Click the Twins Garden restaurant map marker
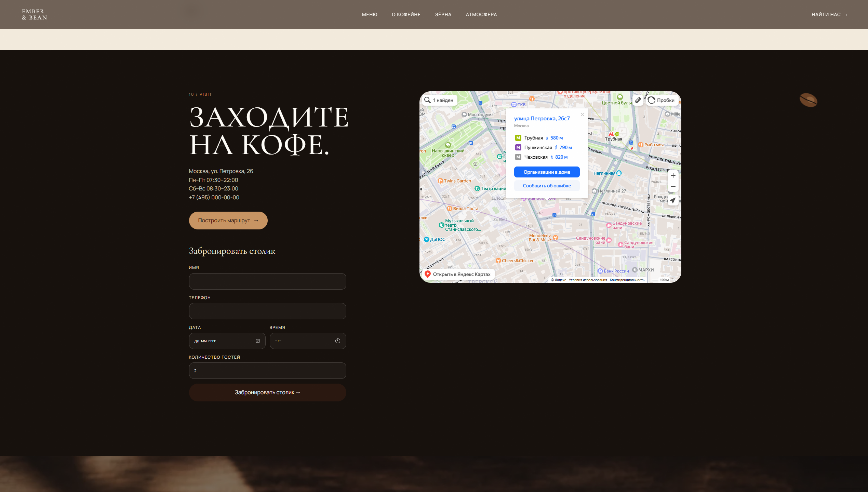The height and width of the screenshot is (492, 868). [440, 181]
